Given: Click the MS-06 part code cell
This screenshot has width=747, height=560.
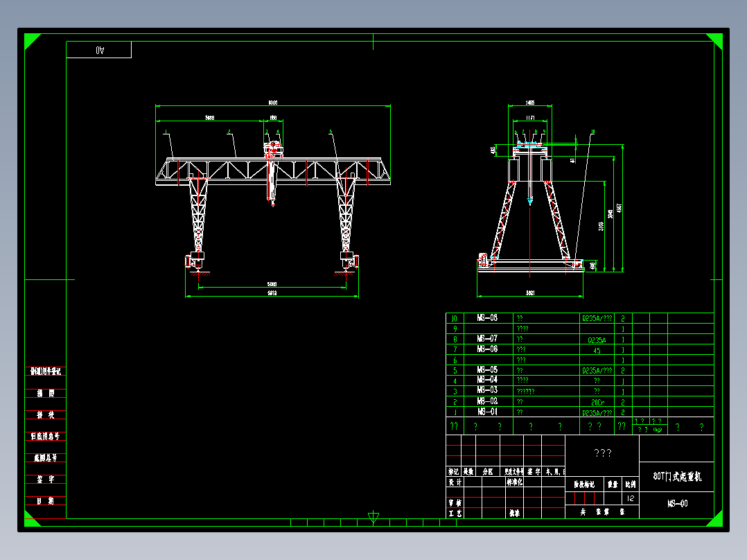Looking at the screenshot, I should coord(487,349).
